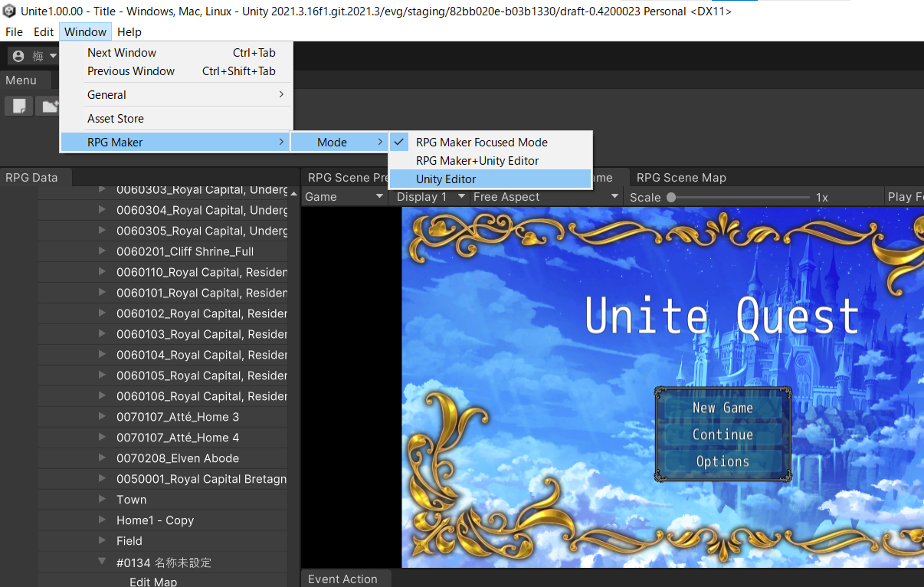Click the 1x scale value label
924x587 pixels.
pyautogui.click(x=821, y=198)
